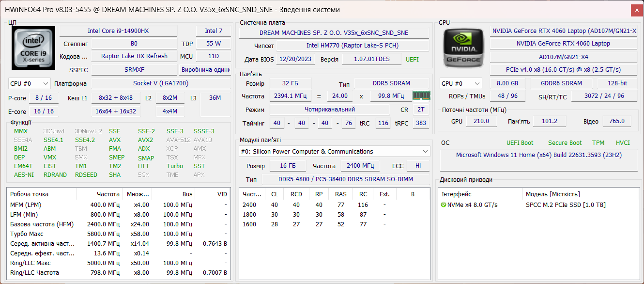The height and width of the screenshot is (284, 644).
Task: Click the green memory module icon
Action: coord(421,95)
